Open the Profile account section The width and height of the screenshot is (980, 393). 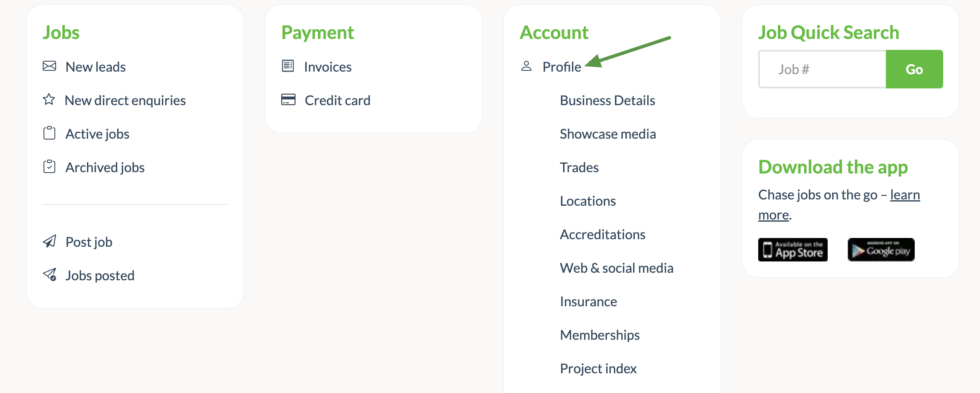pos(562,67)
